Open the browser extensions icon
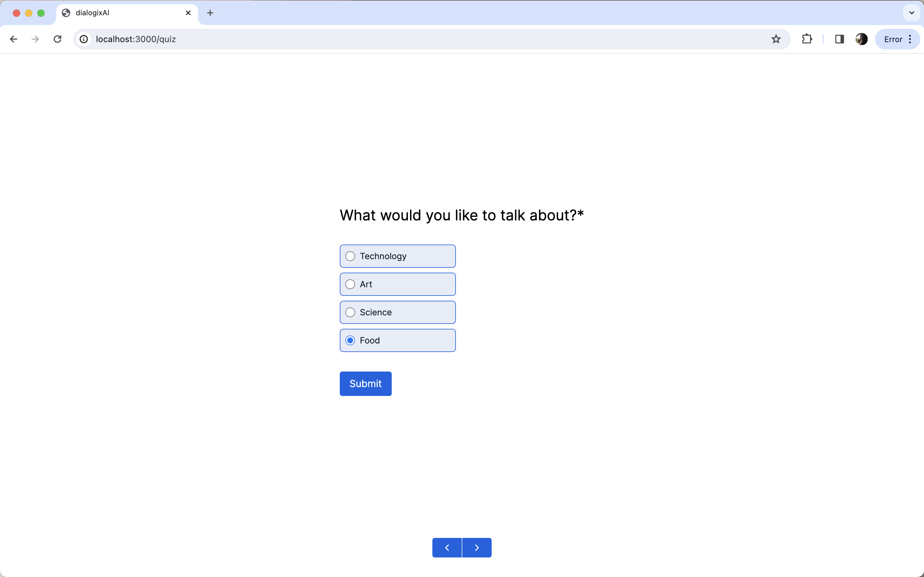The width and height of the screenshot is (924, 577). [x=807, y=39]
